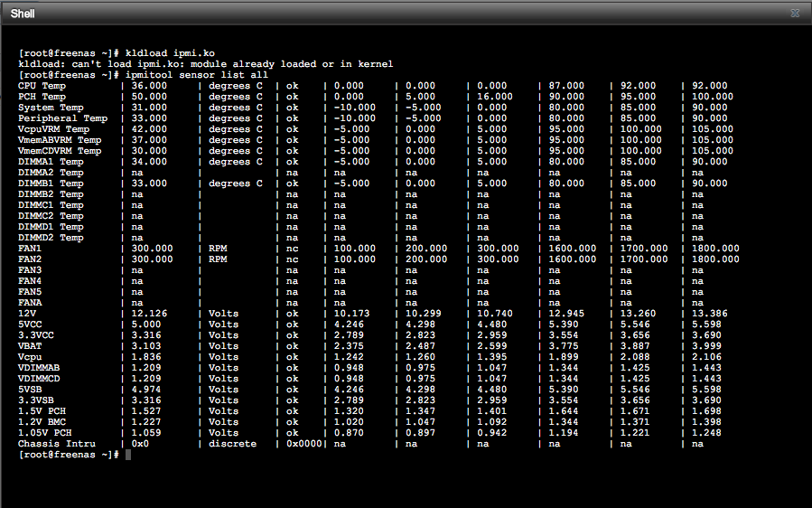
Task: Click the 'VDIMMAB' sensor label
Action: [39, 369]
